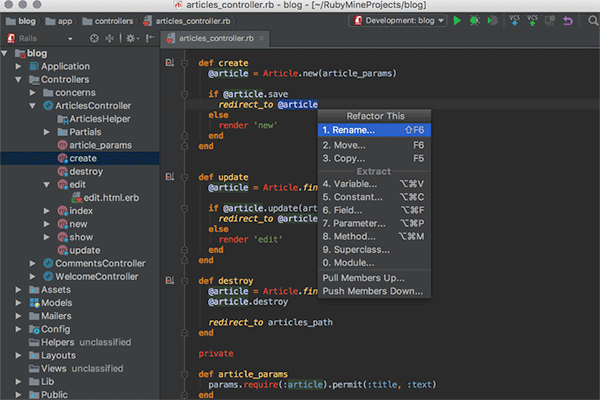Open the Development: blog run configuration dropdown
Screen dimensions: 600x400
tap(398, 21)
